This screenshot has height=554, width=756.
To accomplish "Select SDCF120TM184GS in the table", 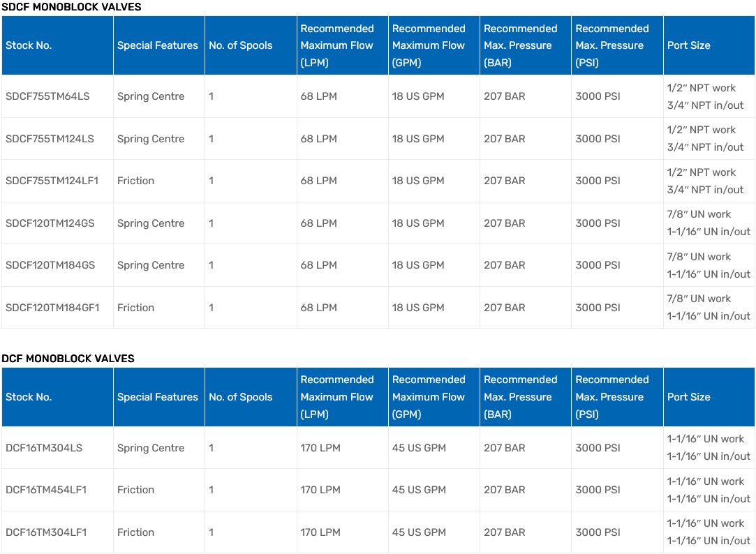I will coord(50,265).
